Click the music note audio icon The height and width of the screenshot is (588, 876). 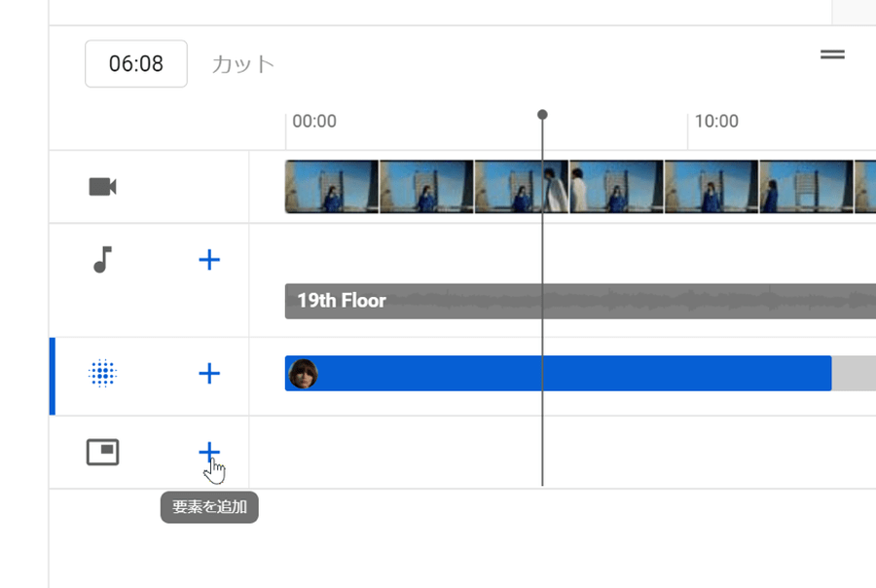102,260
